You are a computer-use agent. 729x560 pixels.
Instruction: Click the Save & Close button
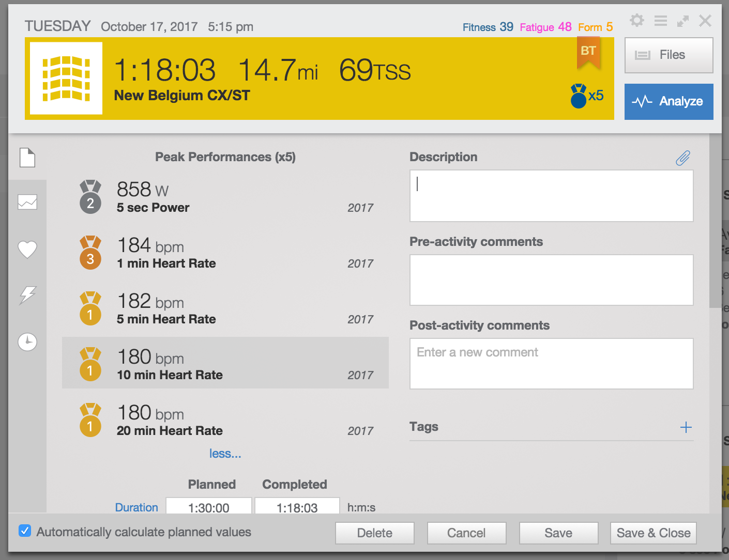pyautogui.click(x=654, y=533)
